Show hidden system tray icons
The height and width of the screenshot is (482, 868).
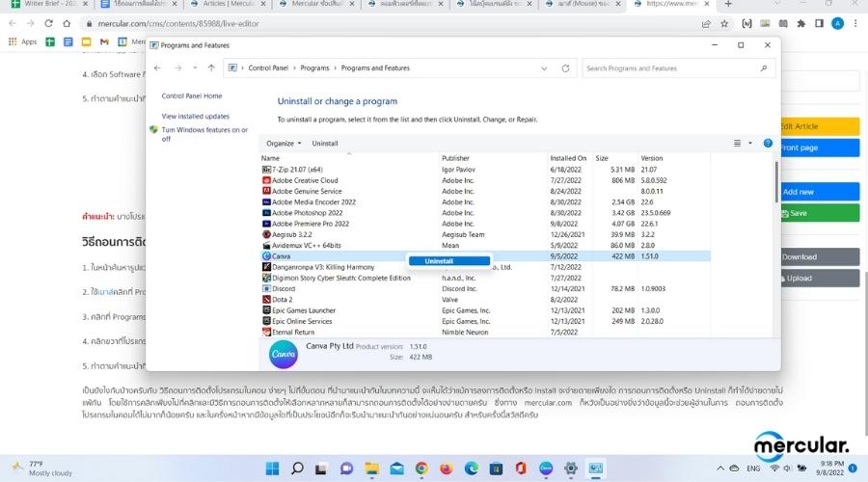(x=720, y=469)
